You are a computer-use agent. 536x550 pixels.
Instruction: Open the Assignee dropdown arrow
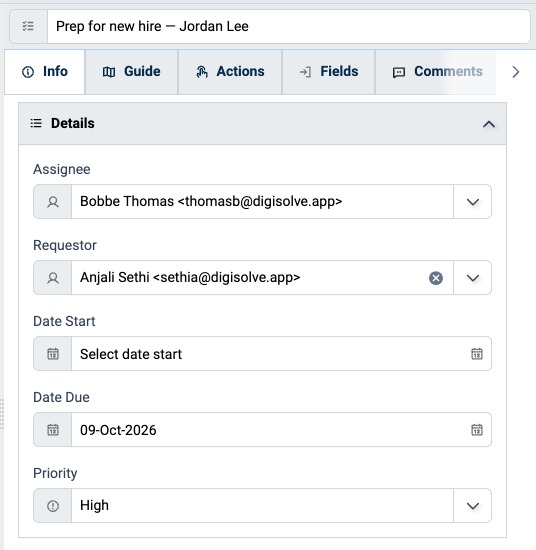(x=473, y=202)
